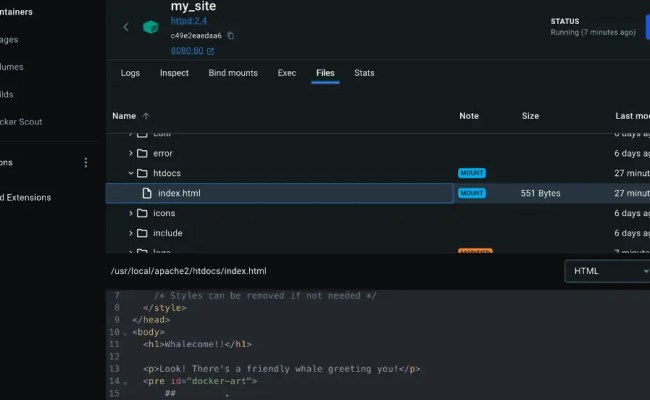The width and height of the screenshot is (650, 400).
Task: Switch to the Inspect tab
Action: point(174,73)
